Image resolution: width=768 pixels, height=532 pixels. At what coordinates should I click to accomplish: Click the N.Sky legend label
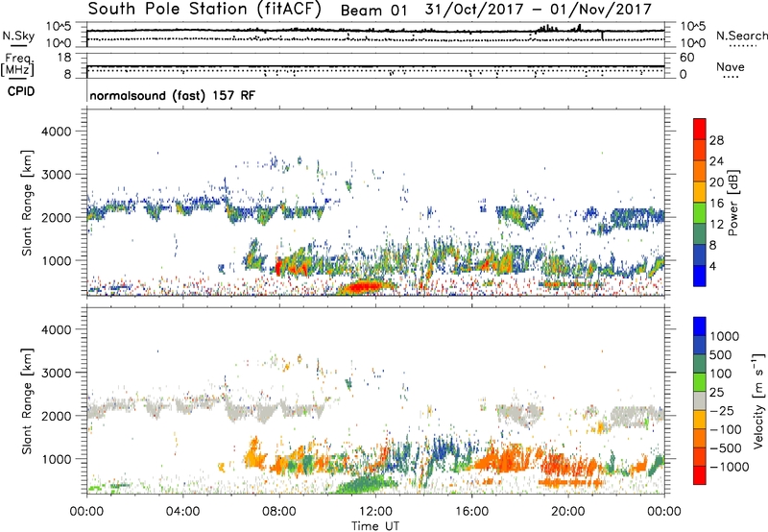18,36
